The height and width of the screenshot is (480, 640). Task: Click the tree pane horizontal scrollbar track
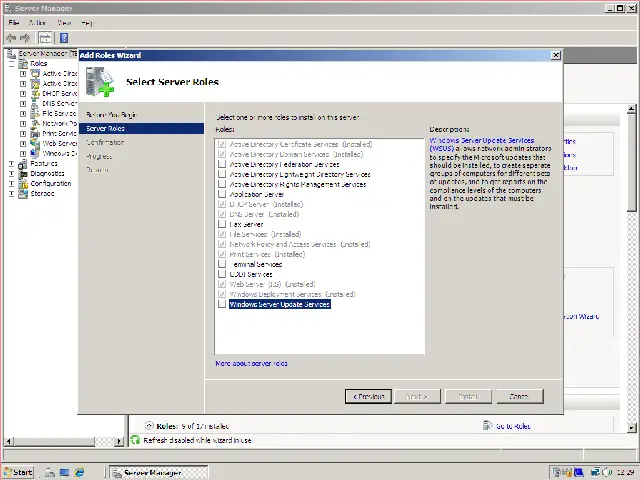106,441
